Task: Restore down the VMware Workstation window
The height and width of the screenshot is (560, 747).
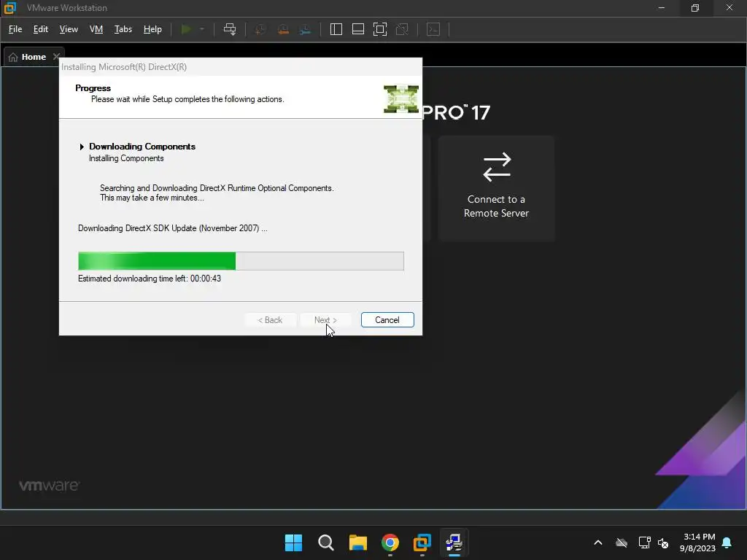Action: (x=695, y=7)
